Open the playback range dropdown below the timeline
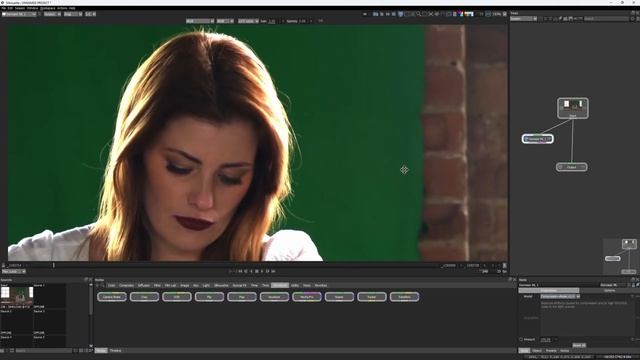Viewport: 640px width, 360px height. pyautogui.click(x=13, y=271)
